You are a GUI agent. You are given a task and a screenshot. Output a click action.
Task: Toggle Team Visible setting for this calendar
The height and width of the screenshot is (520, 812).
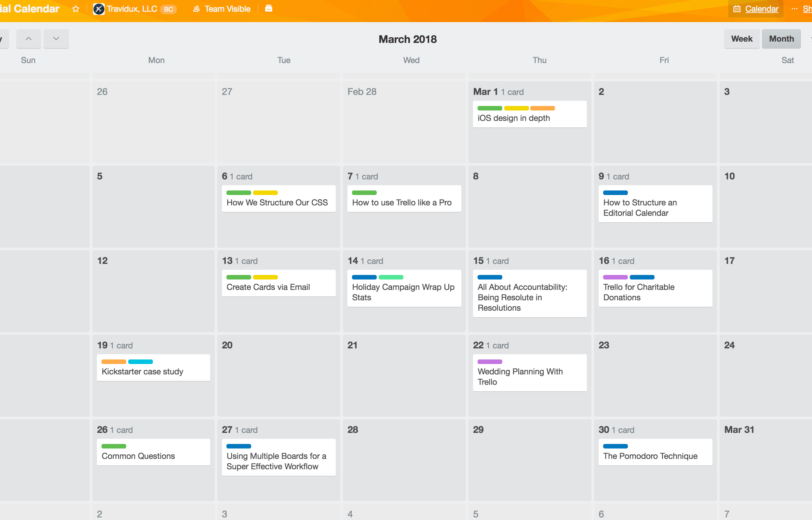click(222, 8)
